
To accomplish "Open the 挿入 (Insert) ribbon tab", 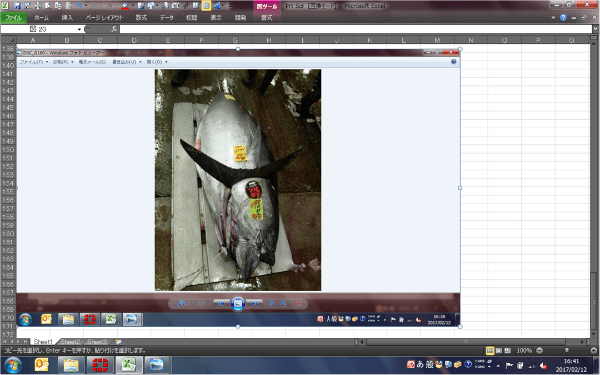I will pos(67,18).
